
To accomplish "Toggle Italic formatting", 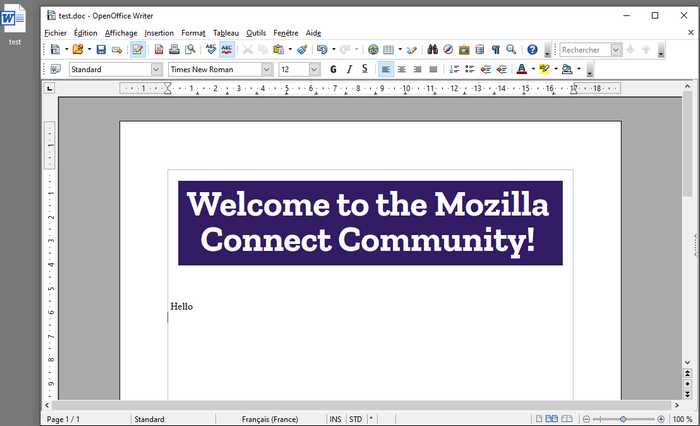I will click(x=349, y=70).
